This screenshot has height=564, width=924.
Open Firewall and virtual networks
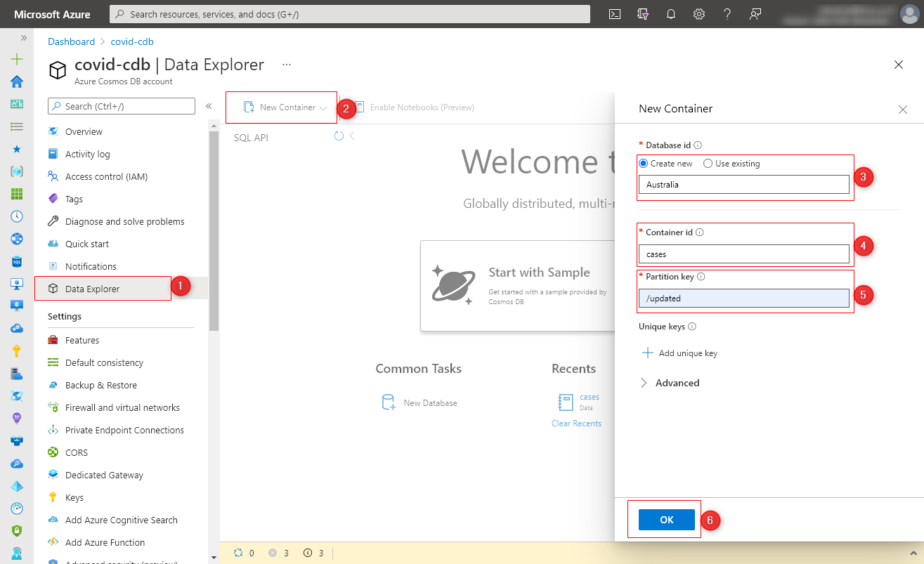(121, 407)
